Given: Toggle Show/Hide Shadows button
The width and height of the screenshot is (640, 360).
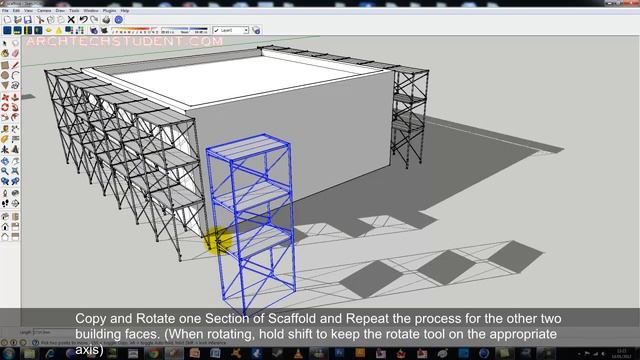Looking at the screenshot, I should (104, 30).
